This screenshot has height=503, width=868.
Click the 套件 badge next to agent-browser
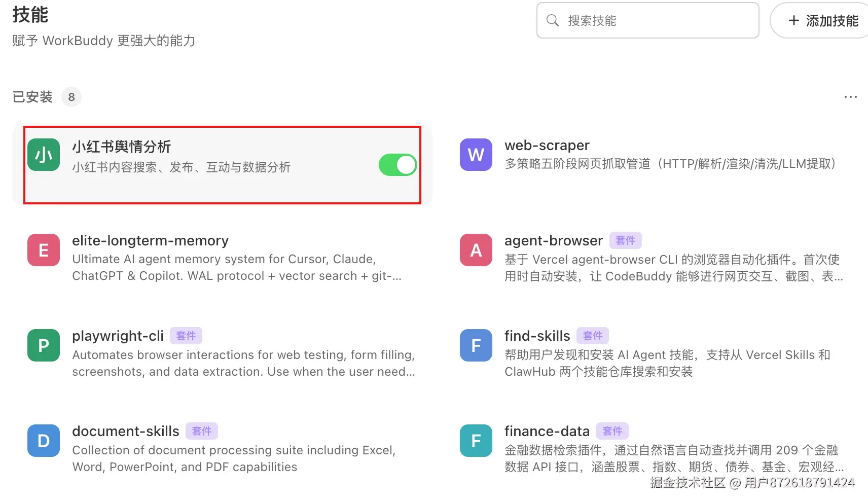click(x=625, y=240)
